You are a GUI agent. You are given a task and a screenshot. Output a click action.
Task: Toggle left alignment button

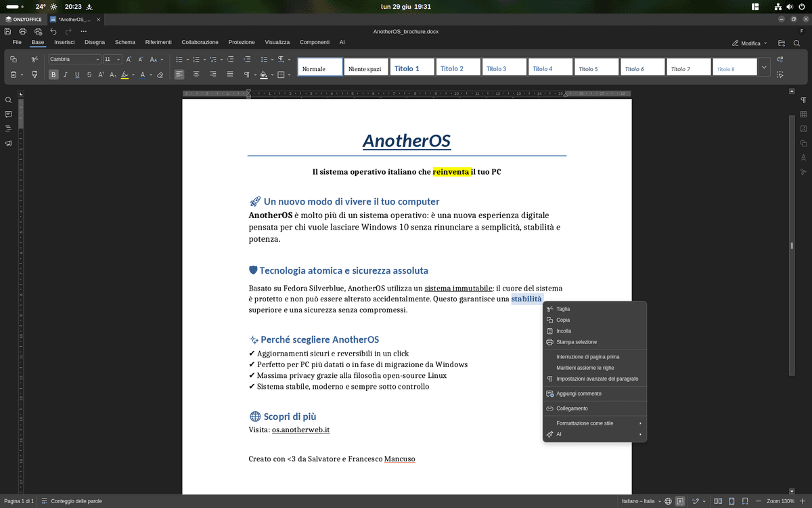point(179,75)
